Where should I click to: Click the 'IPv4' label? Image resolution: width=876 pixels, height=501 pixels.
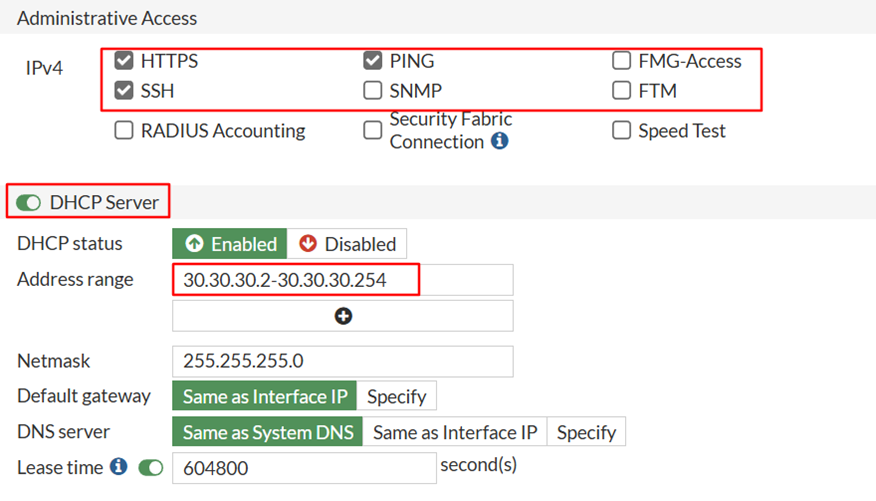pos(44,68)
